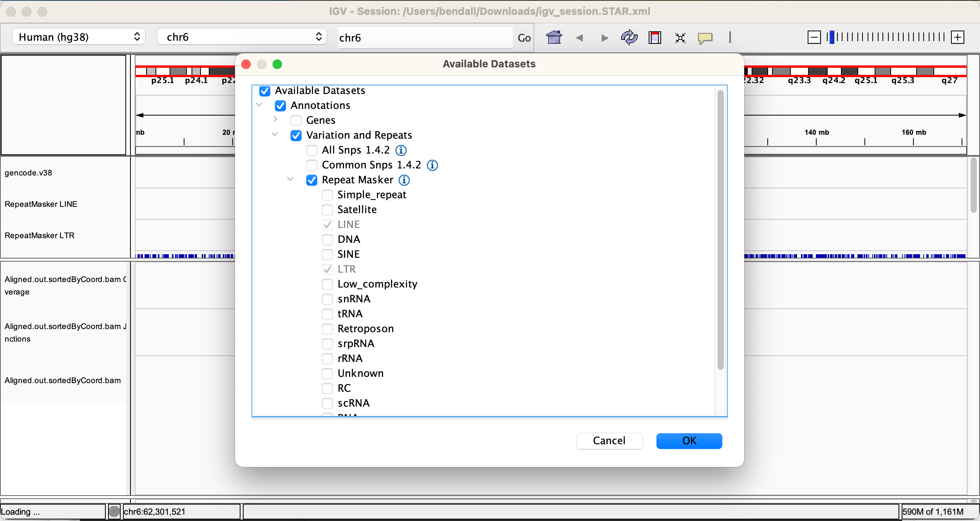Click the Go button
980x521 pixels.
click(524, 38)
